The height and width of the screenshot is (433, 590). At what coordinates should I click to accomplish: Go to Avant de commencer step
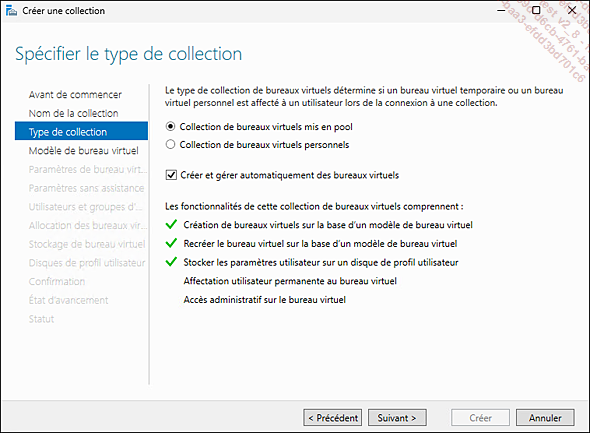click(75, 94)
